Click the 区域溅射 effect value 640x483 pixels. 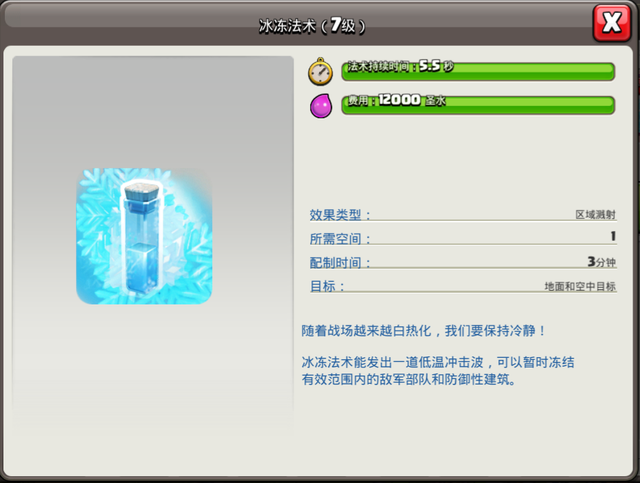click(x=594, y=214)
